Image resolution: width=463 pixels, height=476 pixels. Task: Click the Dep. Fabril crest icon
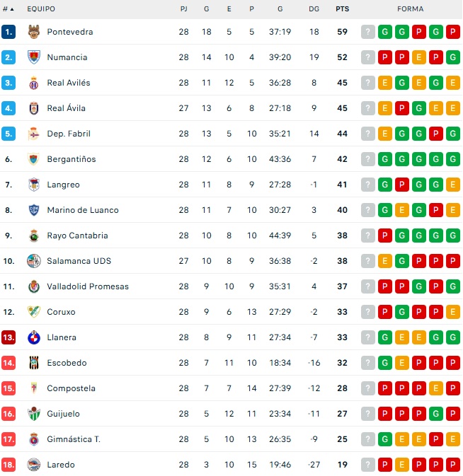click(33, 134)
